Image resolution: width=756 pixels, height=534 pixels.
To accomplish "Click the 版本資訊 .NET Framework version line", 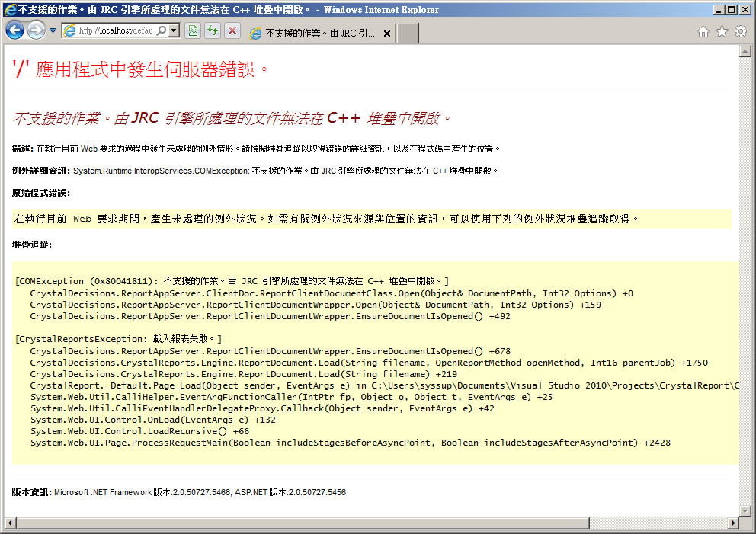I will click(x=179, y=492).
